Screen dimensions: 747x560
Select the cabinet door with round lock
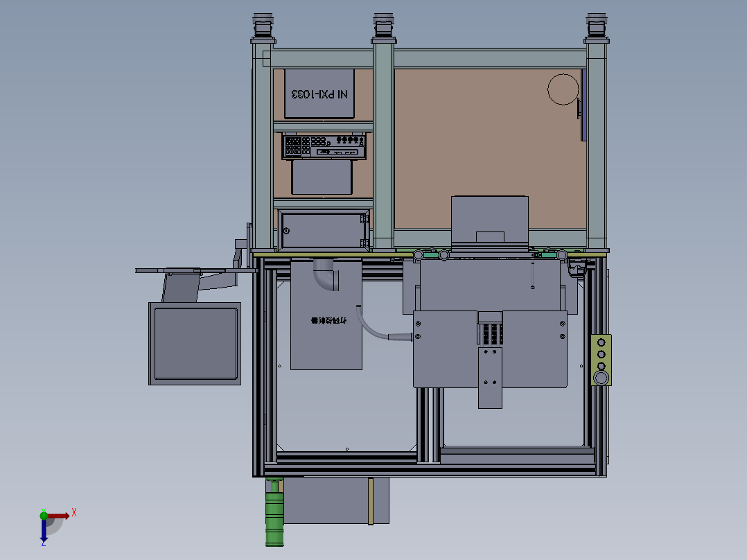coord(324,231)
